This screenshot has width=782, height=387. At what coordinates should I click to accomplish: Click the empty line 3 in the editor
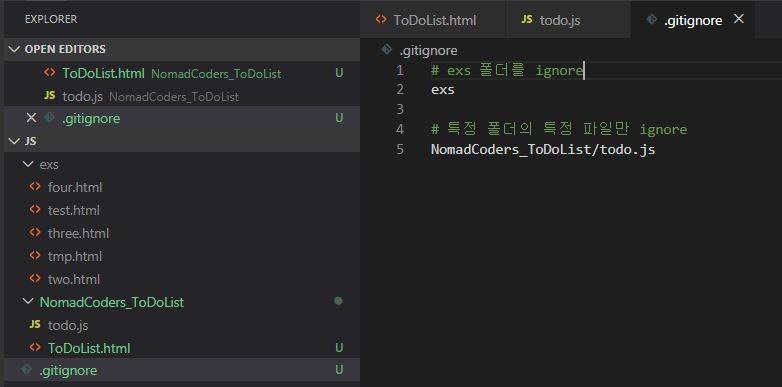[606, 109]
